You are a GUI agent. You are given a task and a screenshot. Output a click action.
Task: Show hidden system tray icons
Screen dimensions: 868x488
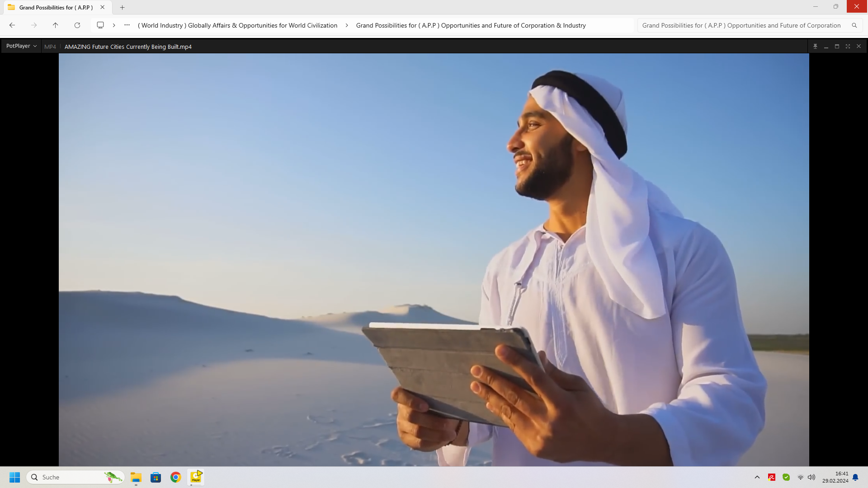(757, 477)
